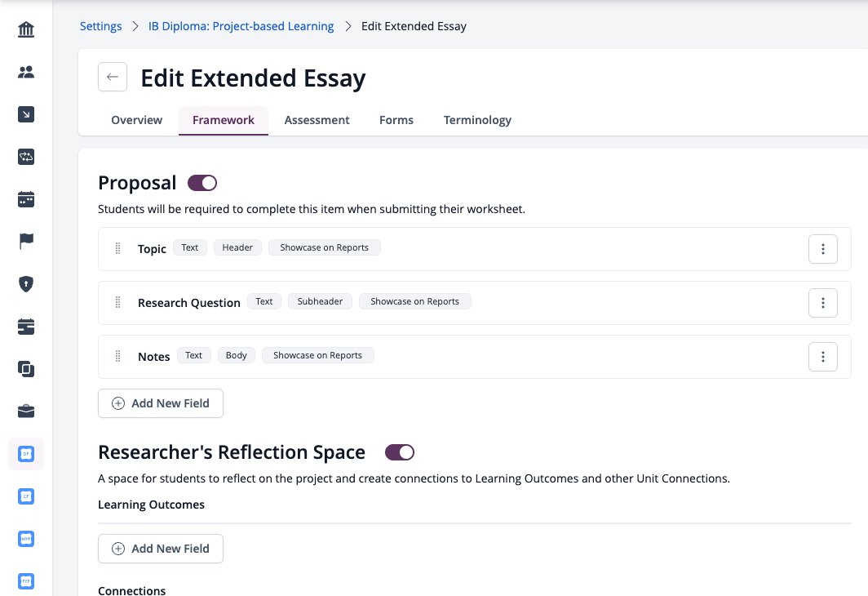Open the briefcase icon in sidebar

pos(26,411)
